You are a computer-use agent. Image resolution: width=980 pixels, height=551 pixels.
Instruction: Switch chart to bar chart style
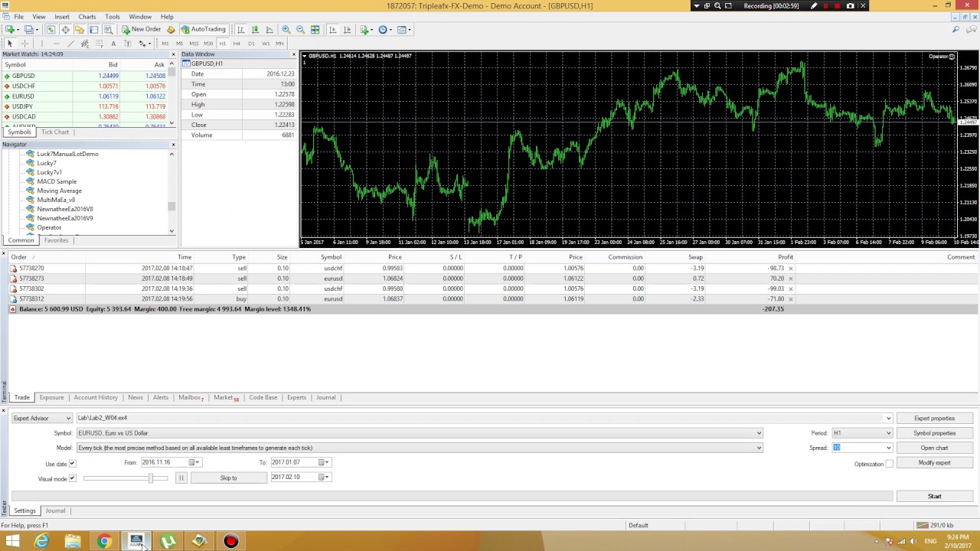coord(240,30)
